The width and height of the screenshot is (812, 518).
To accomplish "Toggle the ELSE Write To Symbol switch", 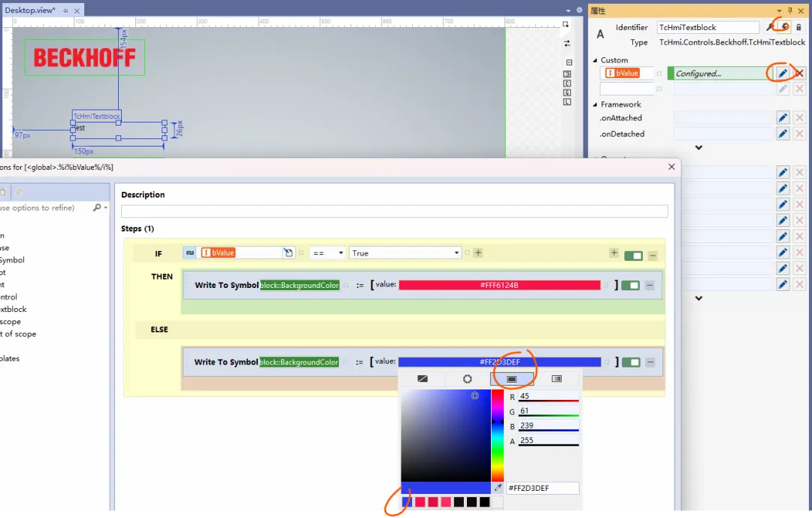I will (x=631, y=362).
